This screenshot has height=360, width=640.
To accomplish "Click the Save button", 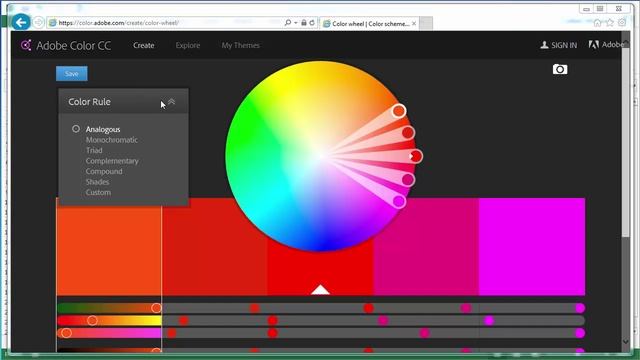I will click(x=71, y=73).
